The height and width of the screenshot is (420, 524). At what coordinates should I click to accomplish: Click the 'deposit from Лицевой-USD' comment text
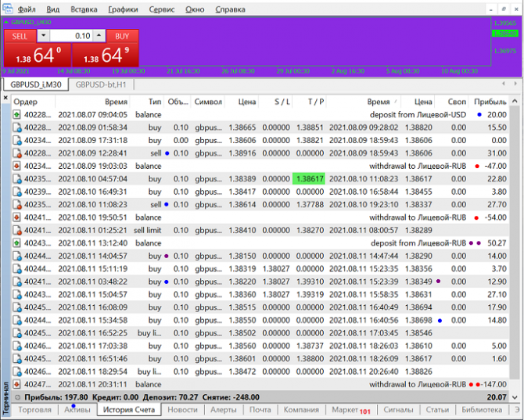point(418,115)
